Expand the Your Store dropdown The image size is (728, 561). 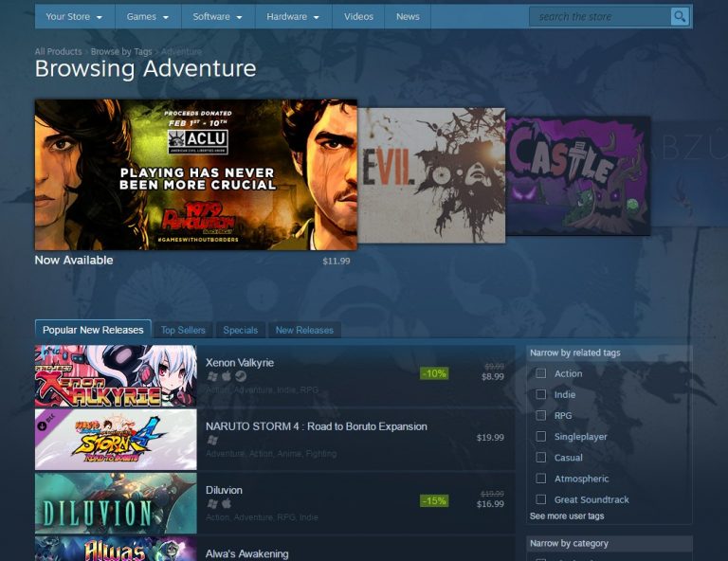pyautogui.click(x=74, y=17)
